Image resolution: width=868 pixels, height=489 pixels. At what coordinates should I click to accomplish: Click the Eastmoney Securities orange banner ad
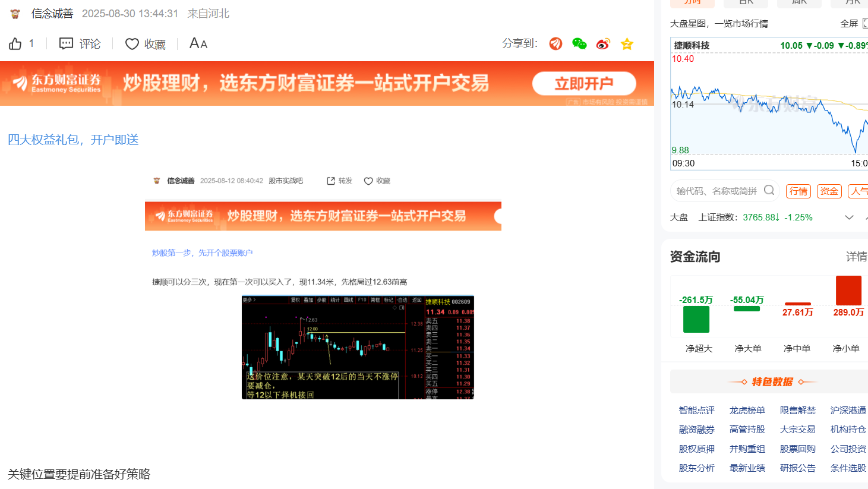327,84
